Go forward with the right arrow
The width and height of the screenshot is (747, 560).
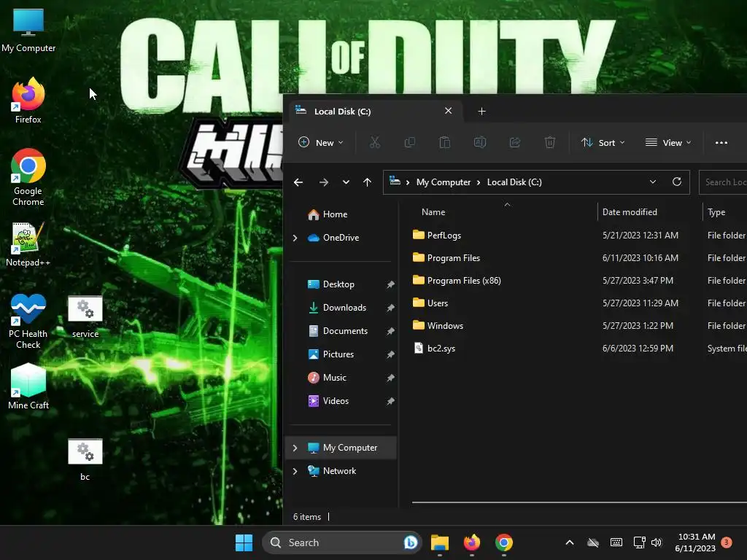[323, 182]
